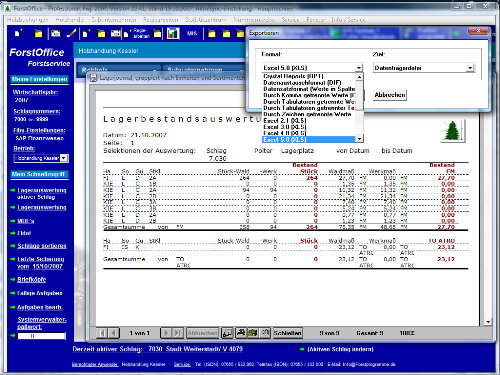This screenshot has width=500, height=375.
Task: Open the Letzte Sicherung vom 15/10/2007 link
Action: click(40, 262)
